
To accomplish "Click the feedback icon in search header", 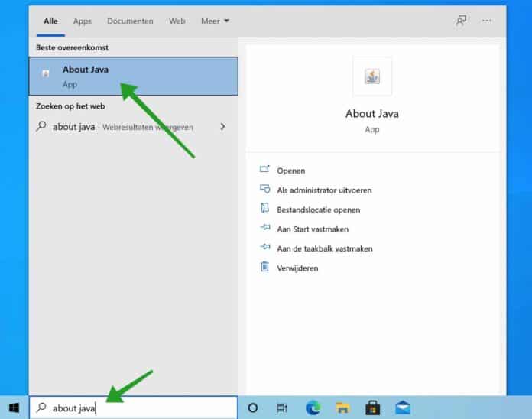I will pyautogui.click(x=461, y=21).
